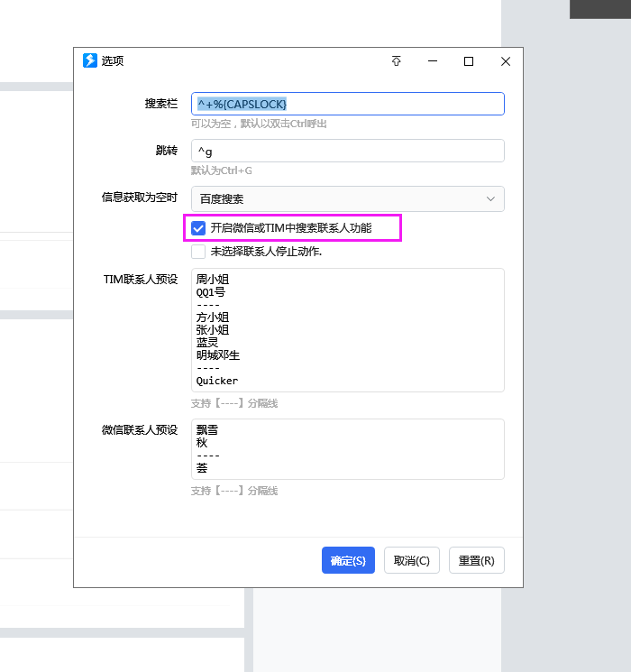Reset settings with 重置(R) button
Image resolution: width=631 pixels, height=672 pixels.
476,560
